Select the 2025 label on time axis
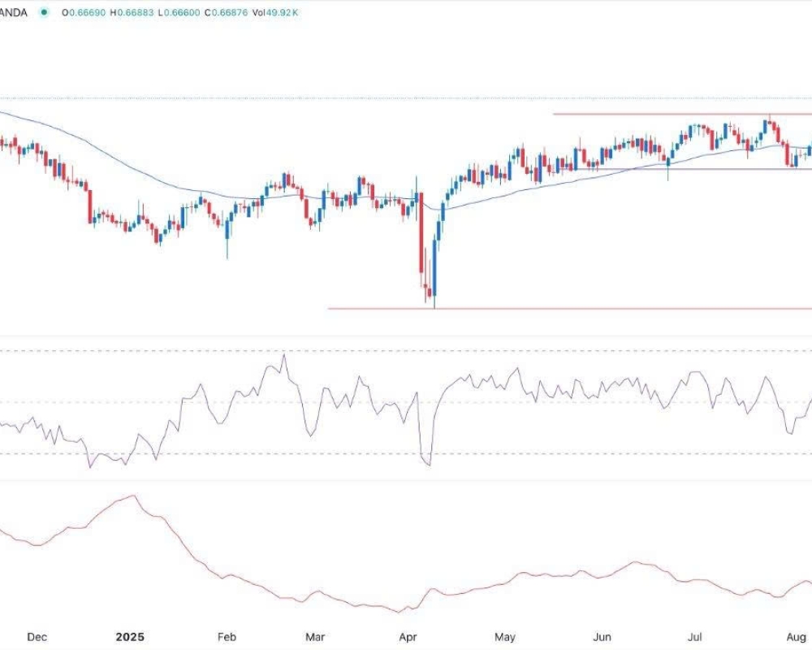This screenshot has height=650, width=812. click(x=128, y=637)
